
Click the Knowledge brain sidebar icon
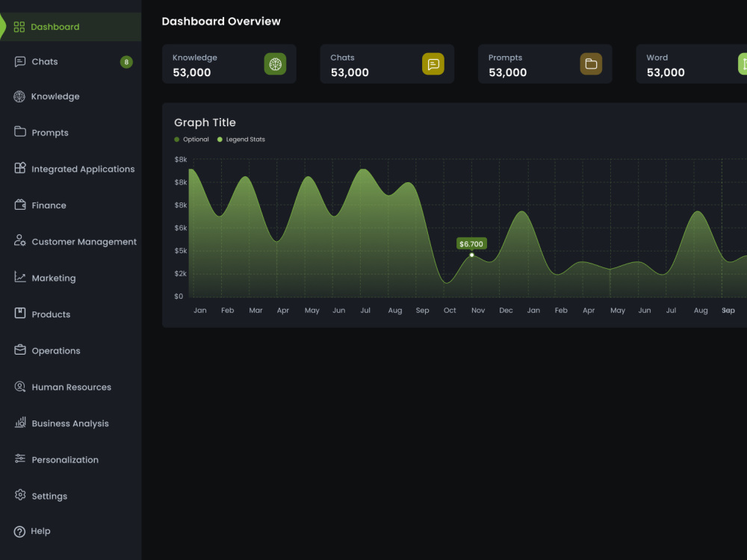pos(19,96)
